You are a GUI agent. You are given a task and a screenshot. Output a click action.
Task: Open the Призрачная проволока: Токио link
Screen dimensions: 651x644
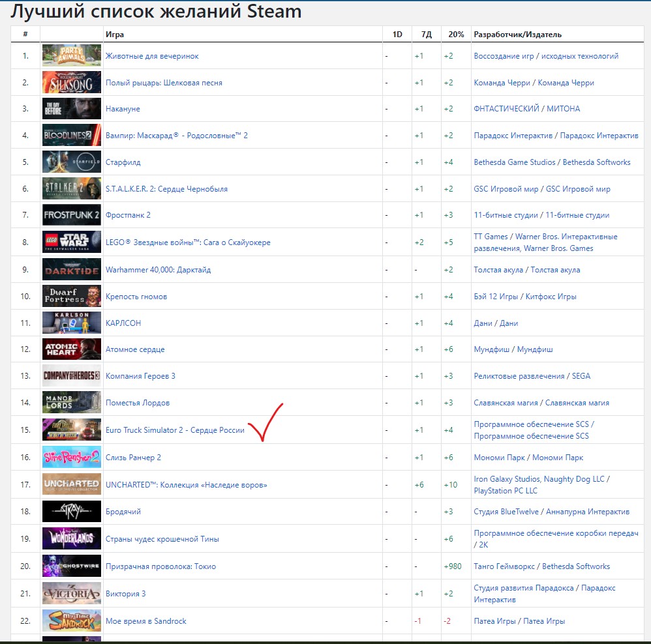coord(160,566)
